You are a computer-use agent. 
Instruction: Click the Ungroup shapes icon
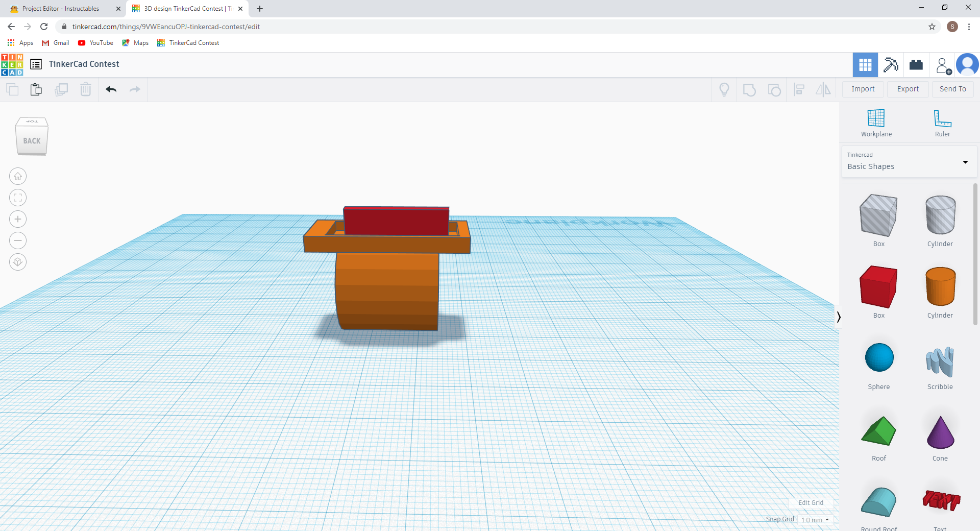[x=774, y=90]
